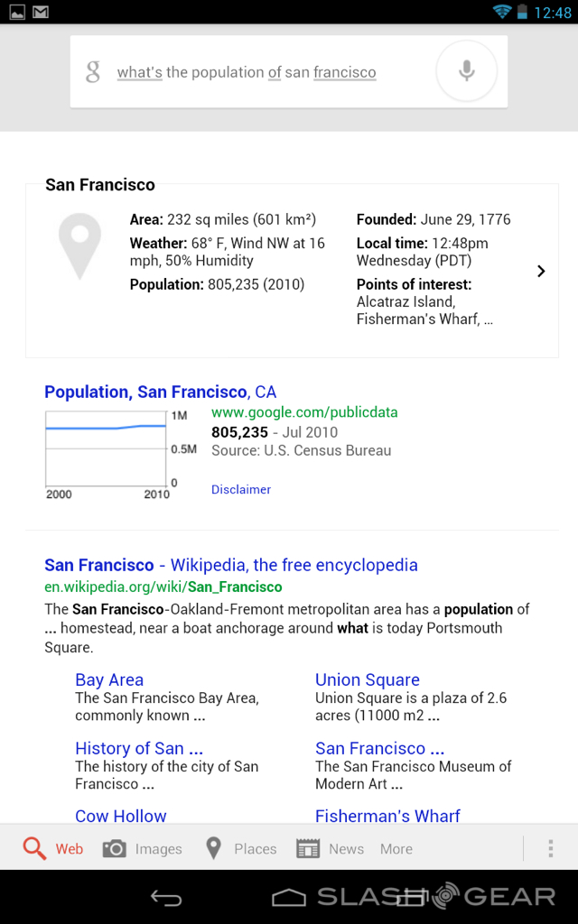578x924 pixels.
Task: Open the Union Square sublink
Action: click(367, 680)
